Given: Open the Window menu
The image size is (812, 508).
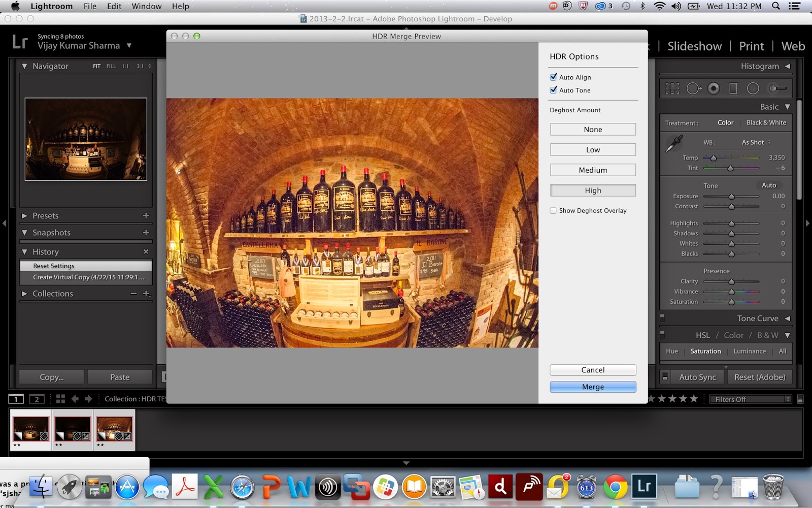Looking at the screenshot, I should (147, 6).
